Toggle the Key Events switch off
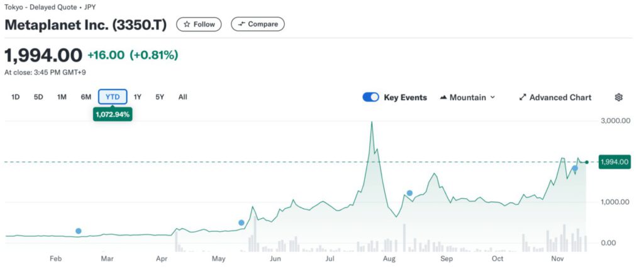This screenshot has height=269, width=644. click(371, 98)
